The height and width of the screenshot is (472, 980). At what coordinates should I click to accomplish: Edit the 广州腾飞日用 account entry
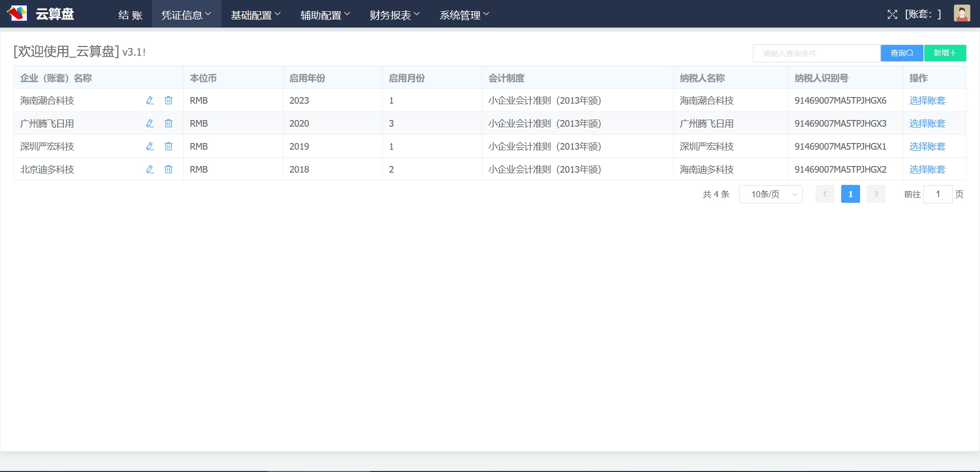point(150,124)
